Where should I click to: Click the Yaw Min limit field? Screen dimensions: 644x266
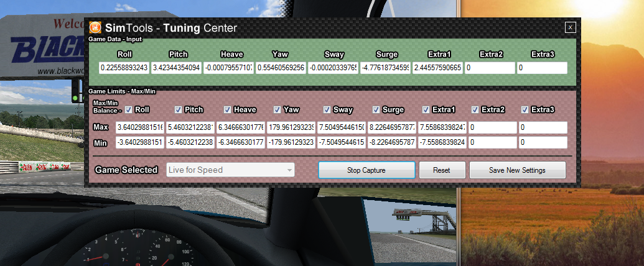coord(291,143)
